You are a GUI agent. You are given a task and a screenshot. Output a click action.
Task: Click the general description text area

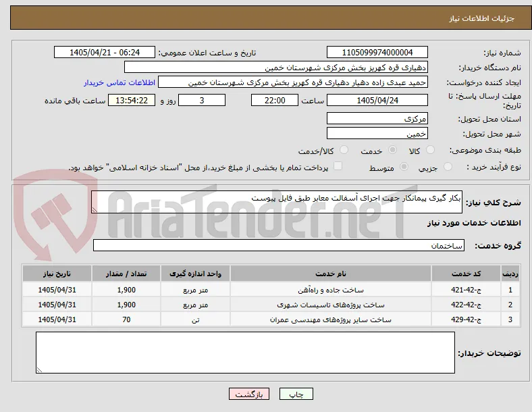tap(277, 202)
